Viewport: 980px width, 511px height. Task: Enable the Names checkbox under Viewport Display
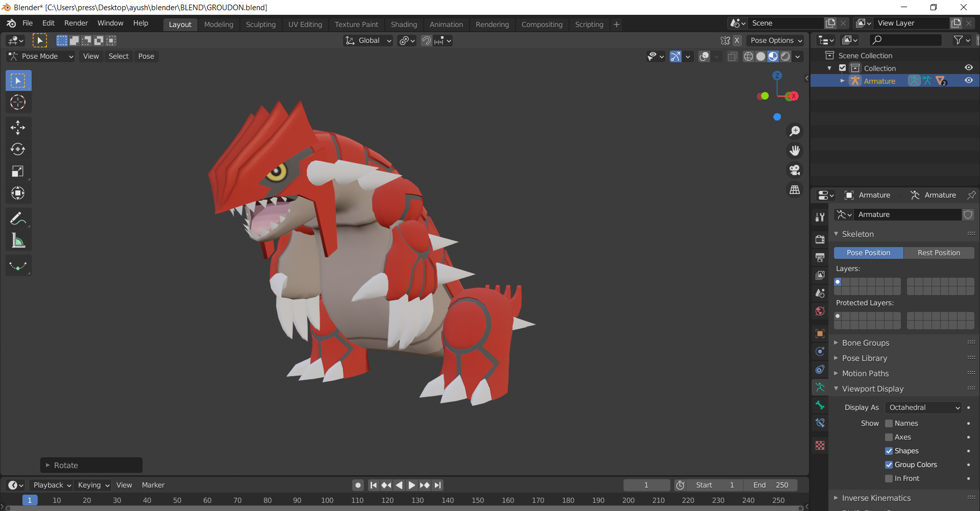click(890, 423)
